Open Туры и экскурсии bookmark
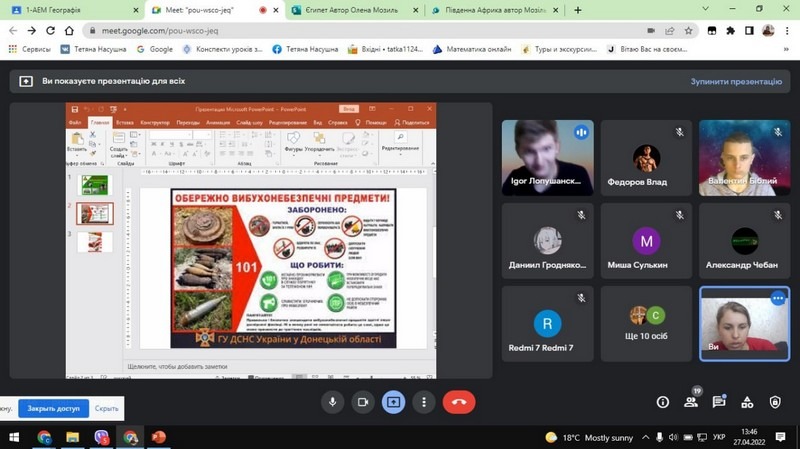Image resolution: width=800 pixels, height=449 pixels. [559, 49]
